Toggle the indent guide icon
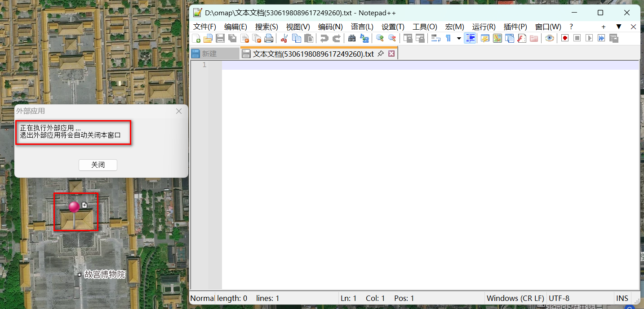The width and height of the screenshot is (644, 309). [470, 38]
